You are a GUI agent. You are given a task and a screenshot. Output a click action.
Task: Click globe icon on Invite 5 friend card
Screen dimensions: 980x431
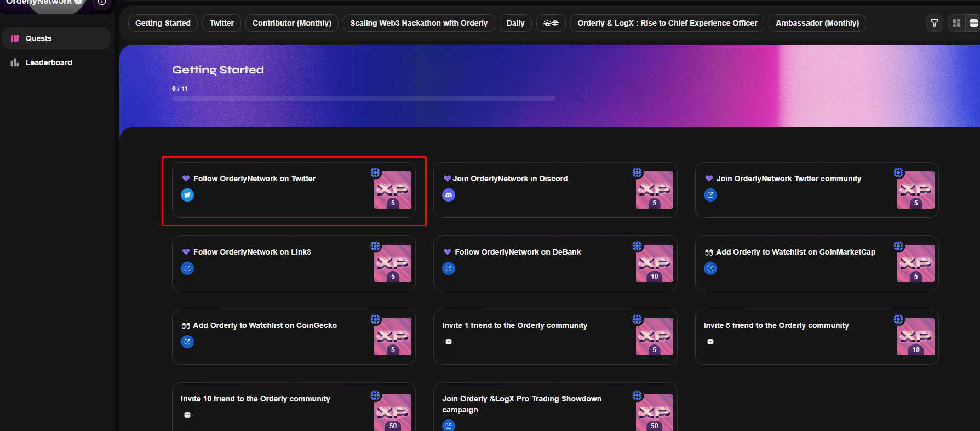pos(898,319)
